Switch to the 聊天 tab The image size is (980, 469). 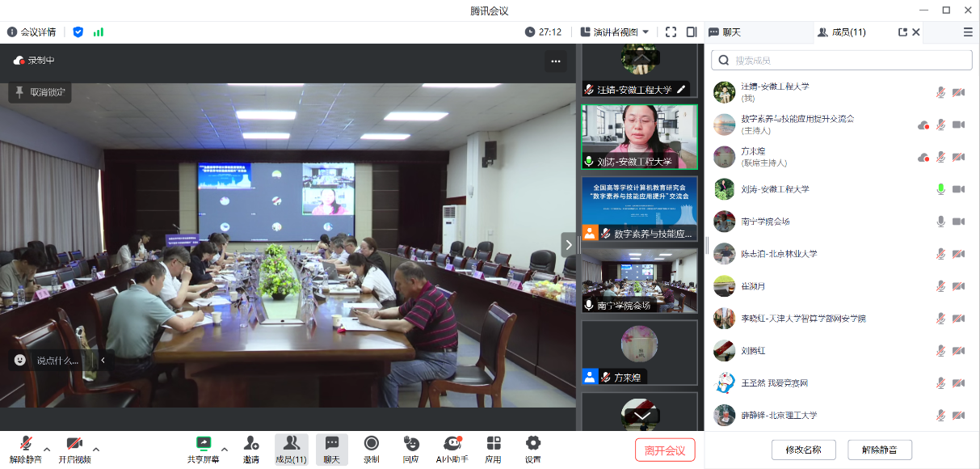pyautogui.click(x=725, y=32)
